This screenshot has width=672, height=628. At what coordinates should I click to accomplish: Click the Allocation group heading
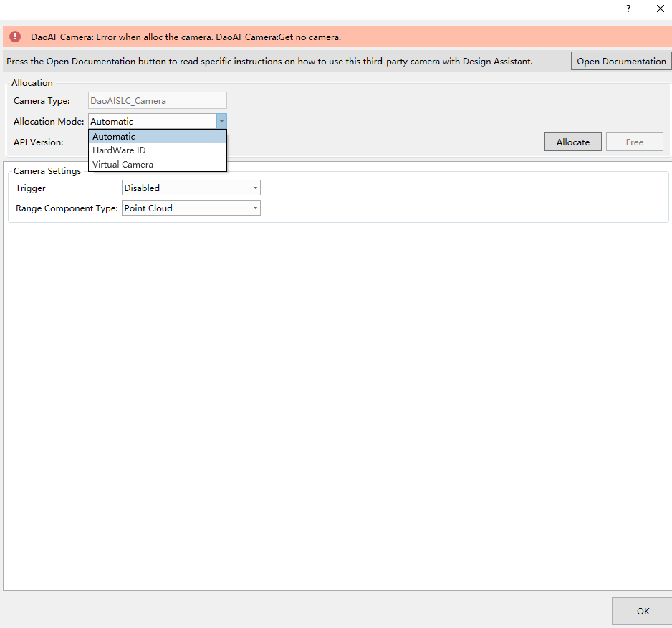tap(32, 83)
